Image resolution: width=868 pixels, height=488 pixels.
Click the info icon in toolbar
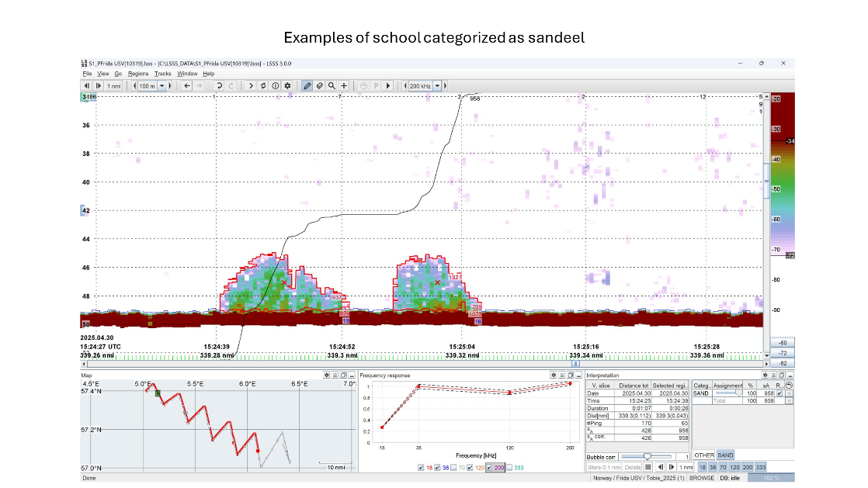point(275,85)
